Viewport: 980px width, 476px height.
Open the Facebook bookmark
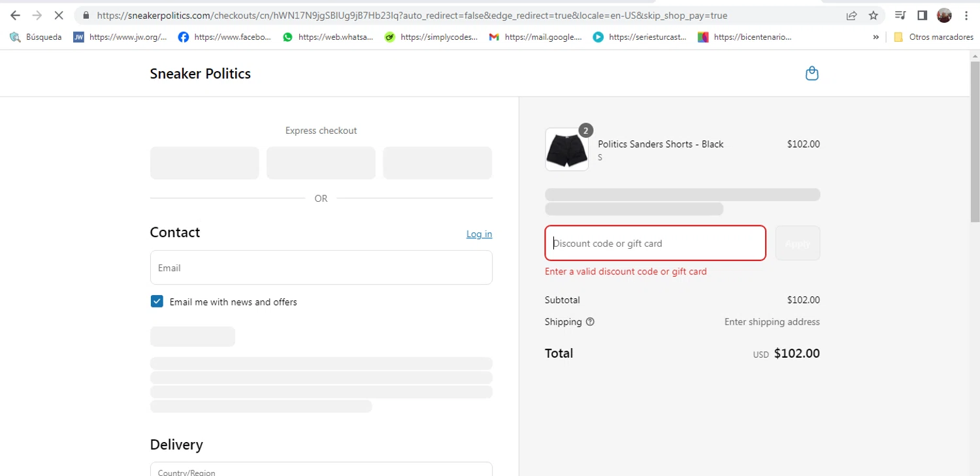pos(225,37)
